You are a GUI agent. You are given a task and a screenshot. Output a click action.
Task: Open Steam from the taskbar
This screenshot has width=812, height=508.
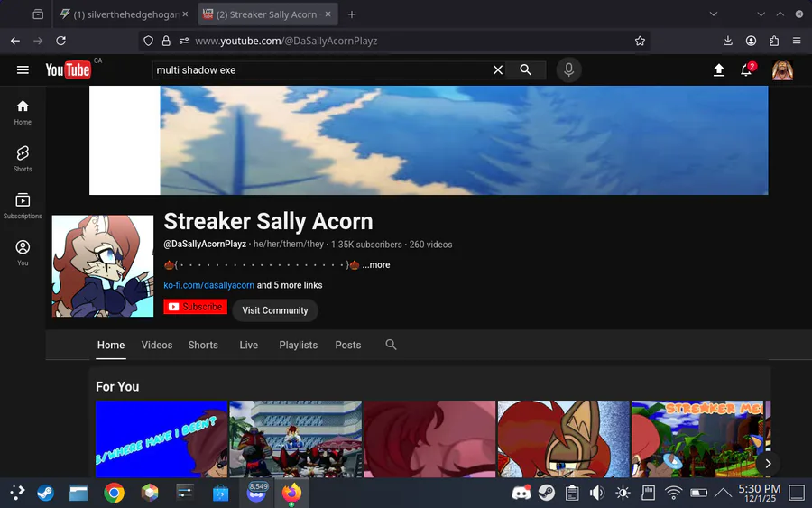point(46,493)
